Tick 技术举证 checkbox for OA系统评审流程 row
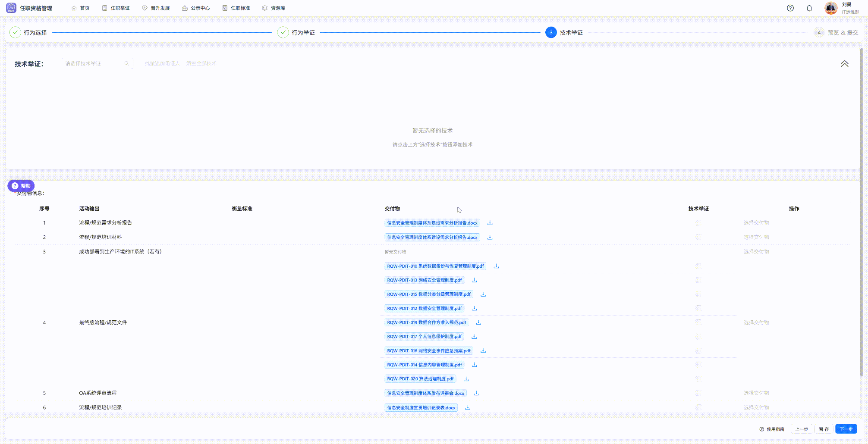 (x=698, y=393)
